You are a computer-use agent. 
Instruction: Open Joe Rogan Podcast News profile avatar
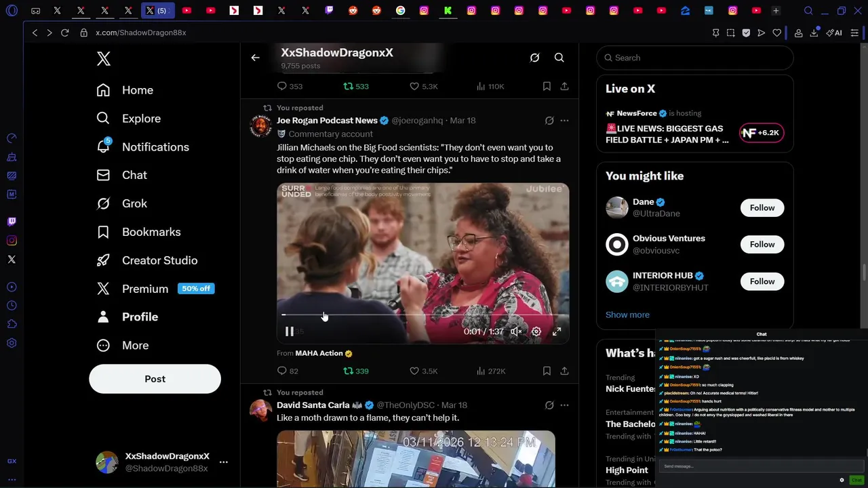click(x=260, y=126)
